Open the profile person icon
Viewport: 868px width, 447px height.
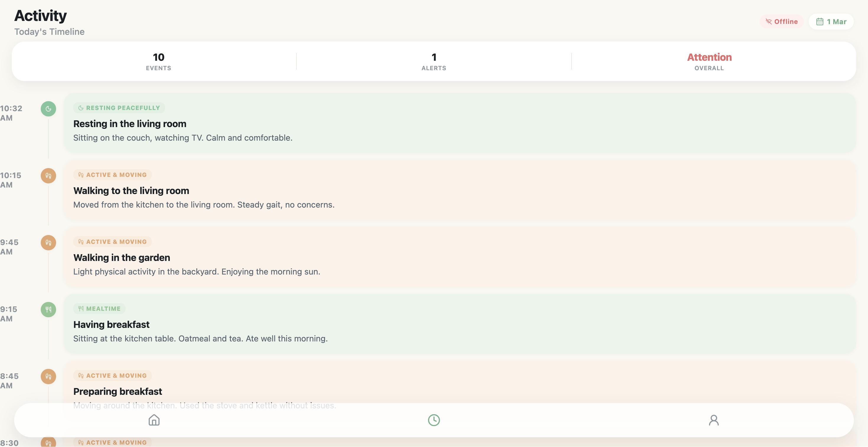[713, 420]
